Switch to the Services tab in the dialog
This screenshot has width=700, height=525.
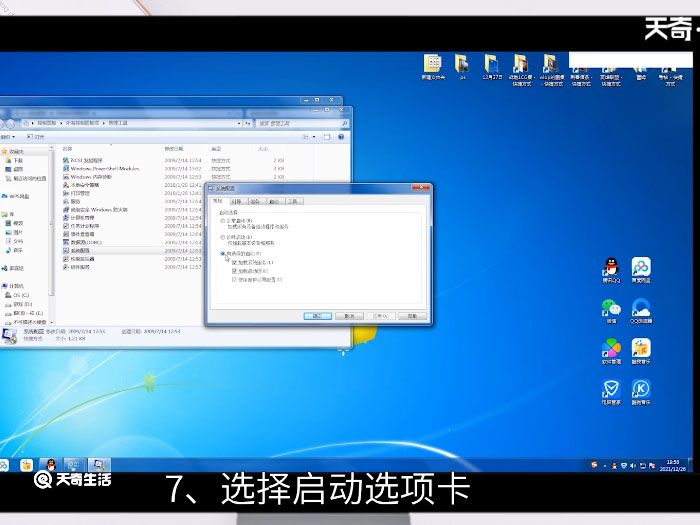tap(255, 201)
